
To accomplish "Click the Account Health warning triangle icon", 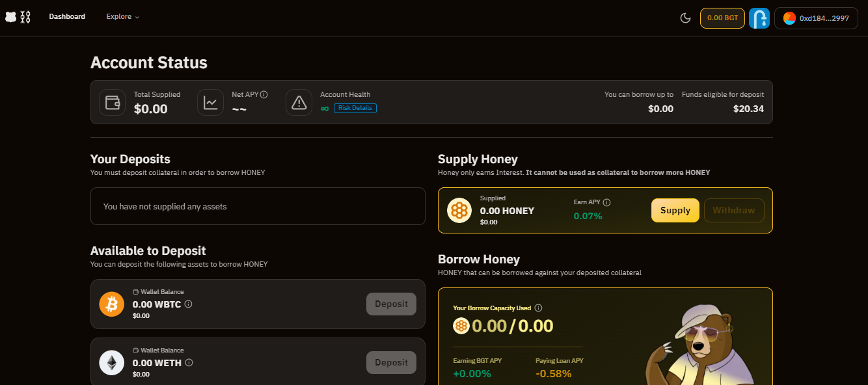I will [x=299, y=102].
